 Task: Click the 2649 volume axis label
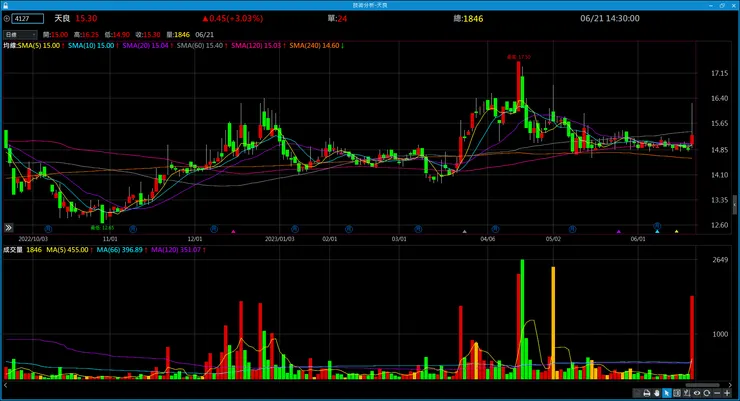pos(720,260)
